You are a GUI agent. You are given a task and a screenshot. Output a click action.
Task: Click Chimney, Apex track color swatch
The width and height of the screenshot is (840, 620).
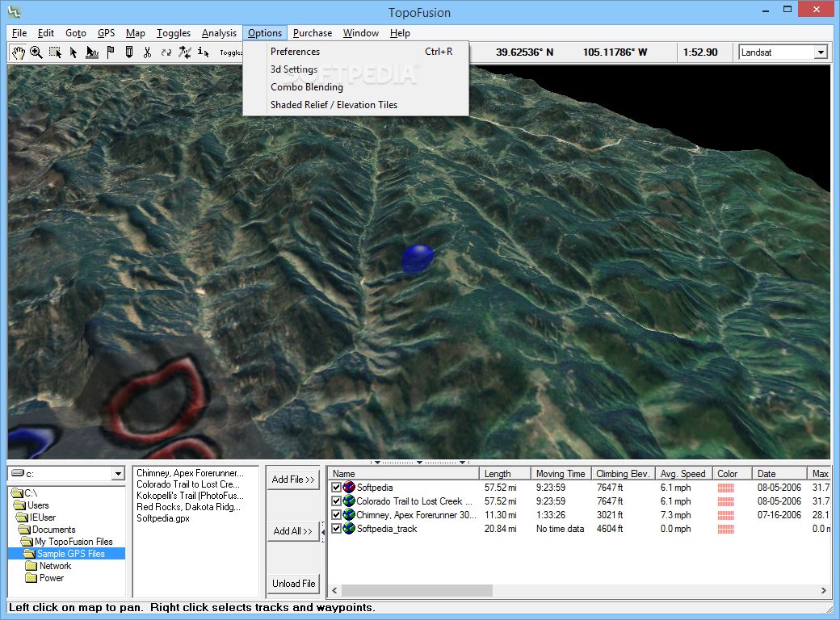click(x=725, y=515)
